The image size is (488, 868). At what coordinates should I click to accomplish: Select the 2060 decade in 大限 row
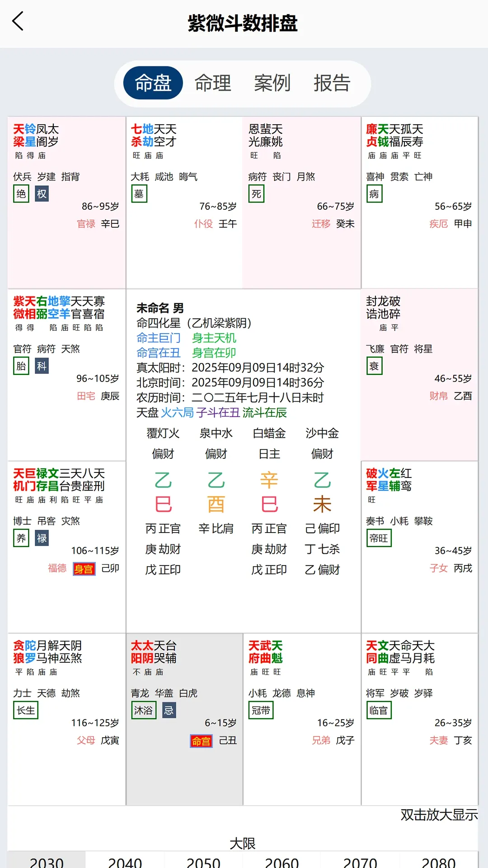282,860
